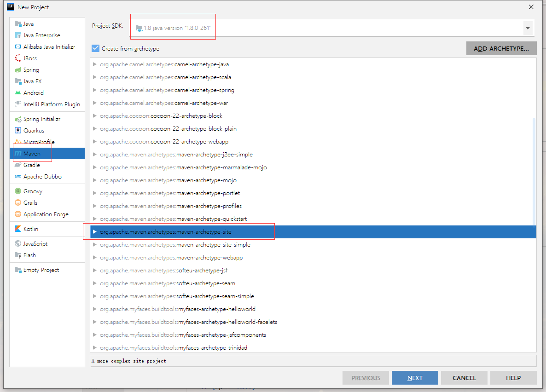Open the Project SDK dropdown arrow

528,28
